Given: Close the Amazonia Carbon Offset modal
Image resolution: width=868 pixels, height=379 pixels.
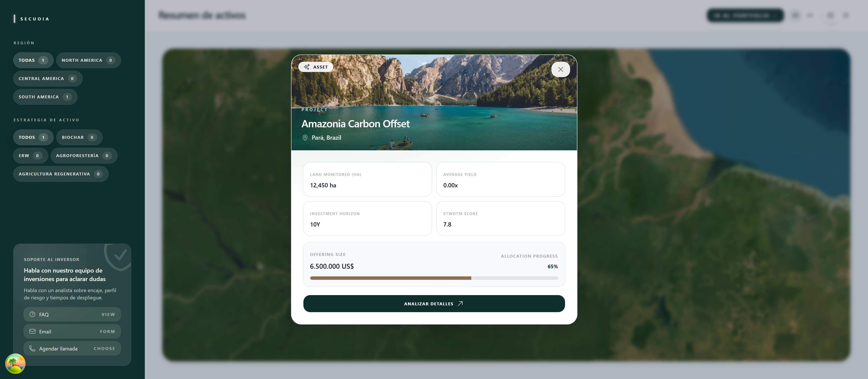Looking at the screenshot, I should (560, 69).
